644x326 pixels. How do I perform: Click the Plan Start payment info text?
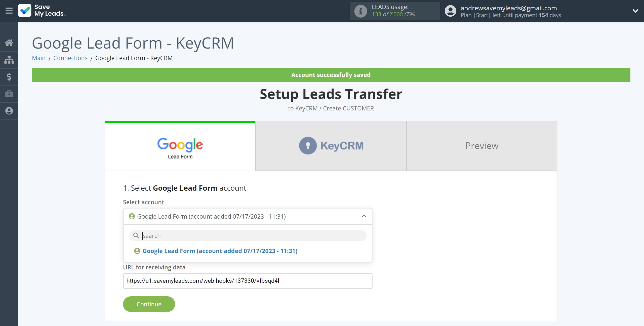tap(511, 15)
